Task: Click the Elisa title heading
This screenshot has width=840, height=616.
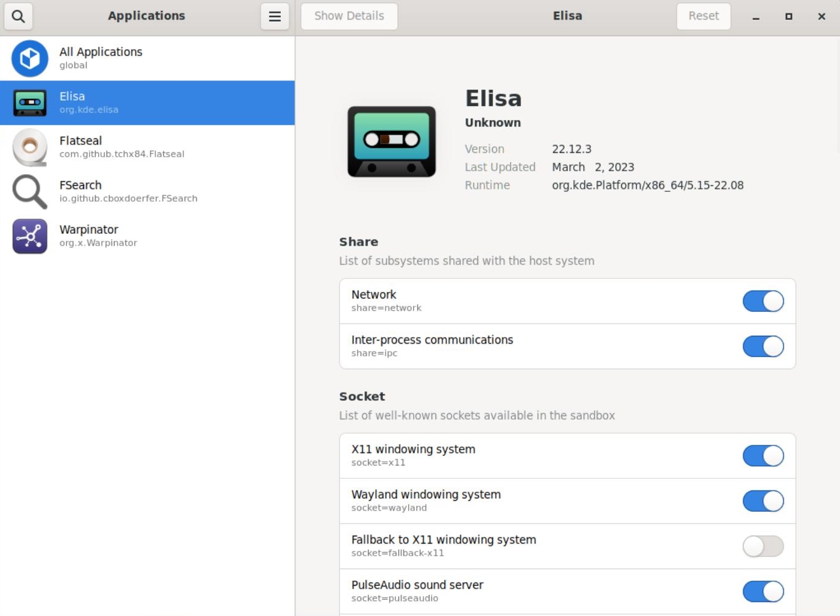Action: 493,99
